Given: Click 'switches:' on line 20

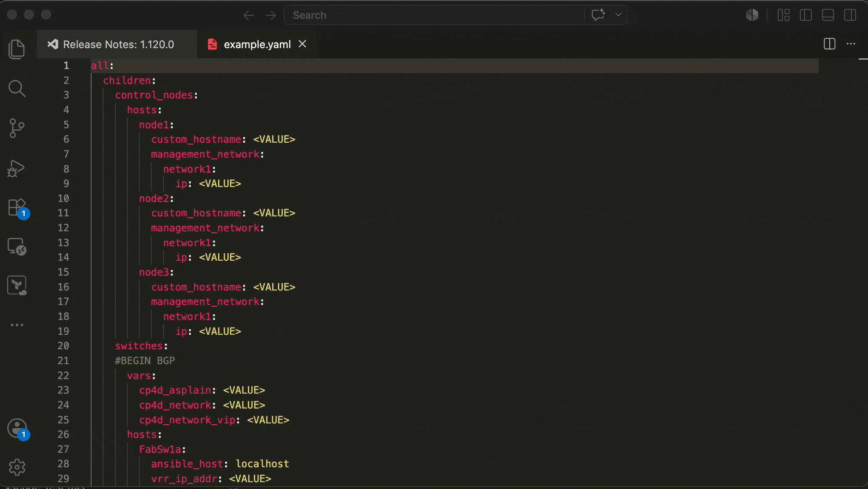Looking at the screenshot, I should (141, 346).
